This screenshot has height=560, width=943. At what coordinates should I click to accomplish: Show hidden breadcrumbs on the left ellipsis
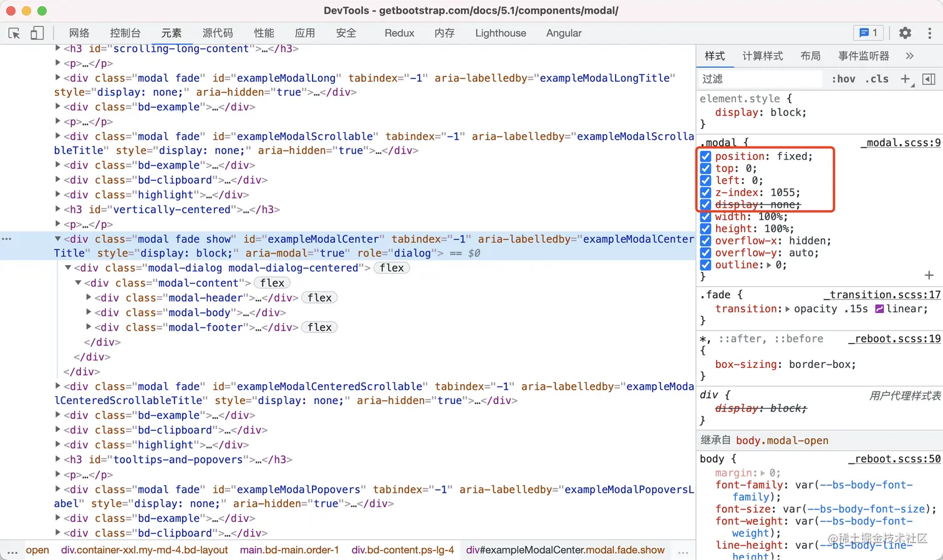[x=12, y=551]
